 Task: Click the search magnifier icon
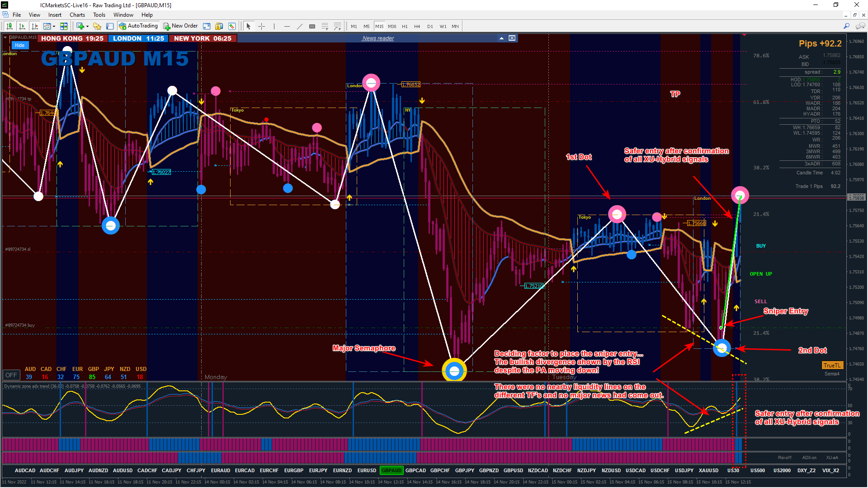[846, 26]
